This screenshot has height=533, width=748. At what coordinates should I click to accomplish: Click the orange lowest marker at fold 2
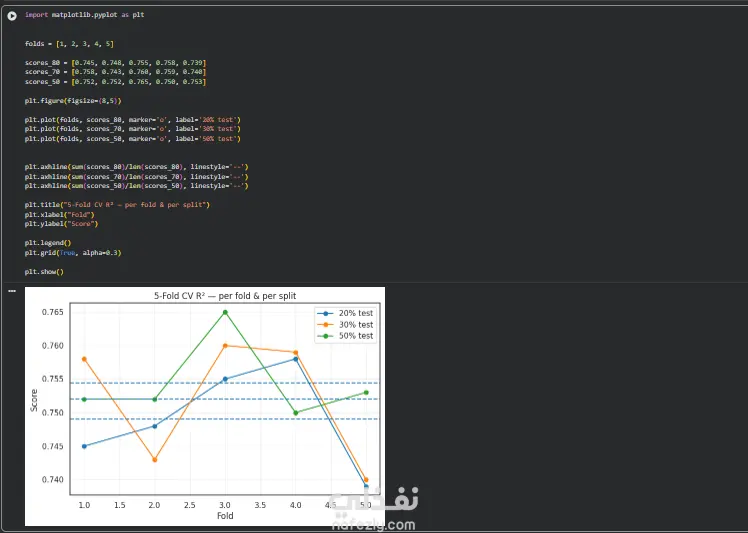click(155, 460)
